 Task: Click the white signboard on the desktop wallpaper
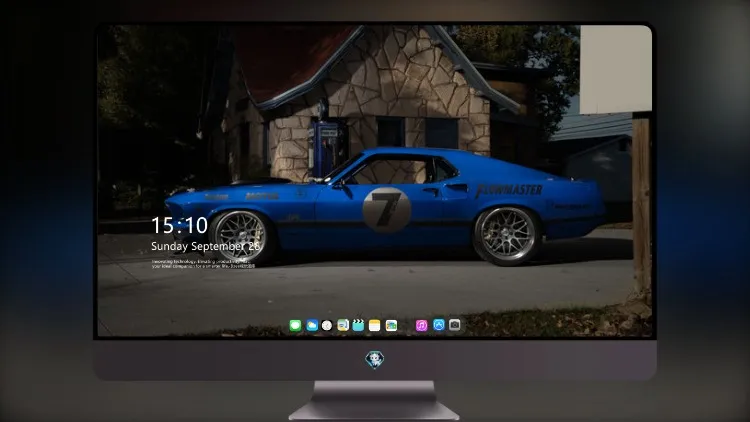coord(616,70)
